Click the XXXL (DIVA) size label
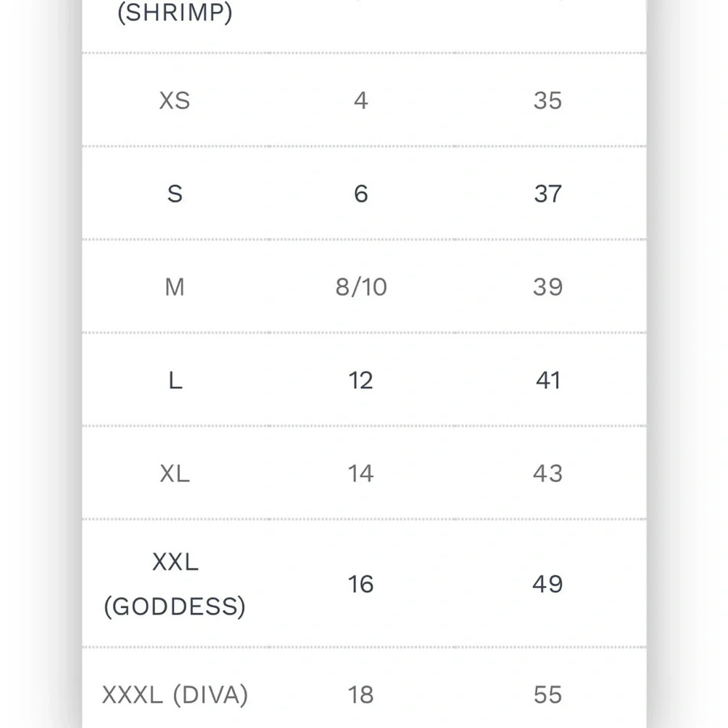 [x=175, y=695]
